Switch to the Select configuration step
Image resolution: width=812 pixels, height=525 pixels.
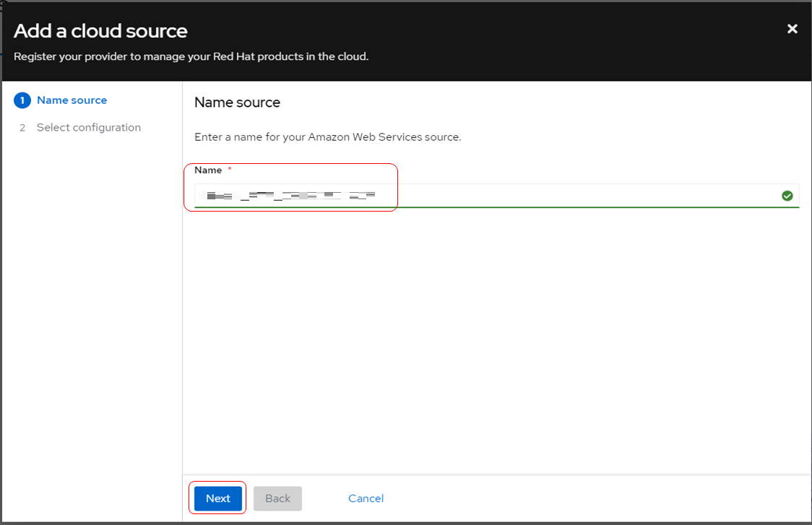pyautogui.click(x=88, y=128)
